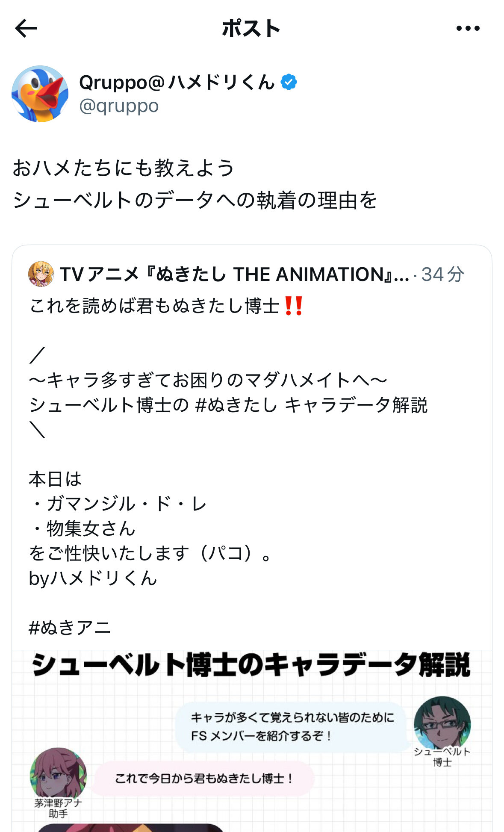Open the quoted post body text これを読めば
The height and width of the screenshot is (832, 504).
(x=154, y=306)
